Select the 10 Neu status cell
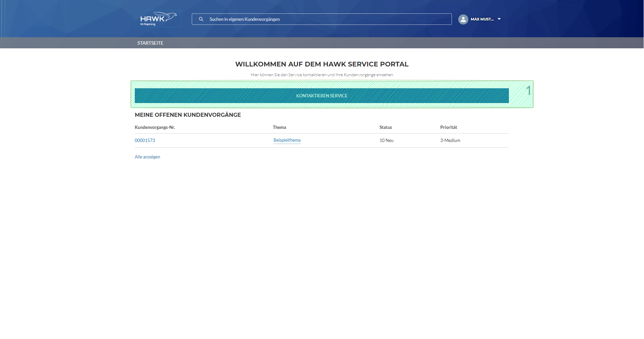 (387, 140)
